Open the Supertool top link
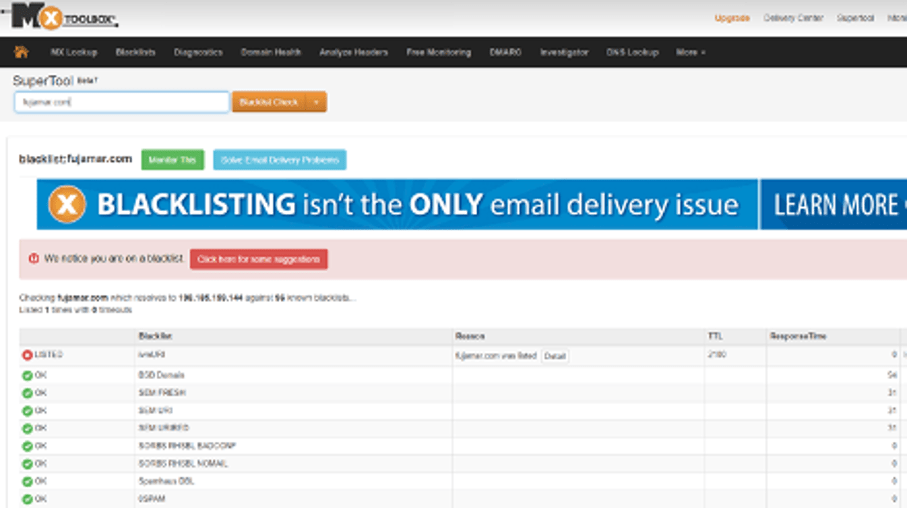The width and height of the screenshot is (908, 508). click(x=855, y=18)
